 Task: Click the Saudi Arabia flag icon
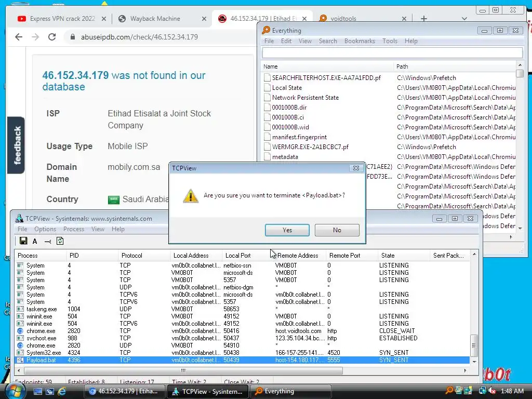point(113,199)
